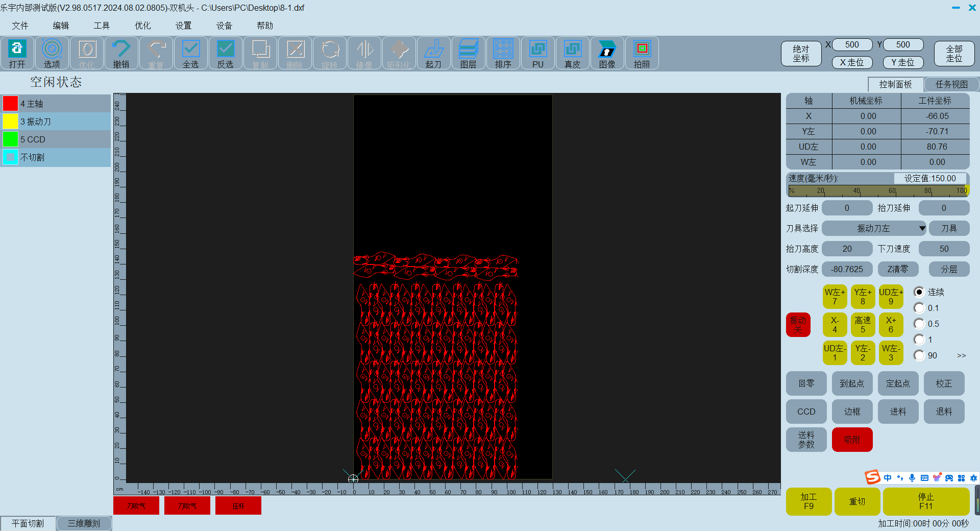
Task: Choose the 90 step radio option
Action: (919, 355)
